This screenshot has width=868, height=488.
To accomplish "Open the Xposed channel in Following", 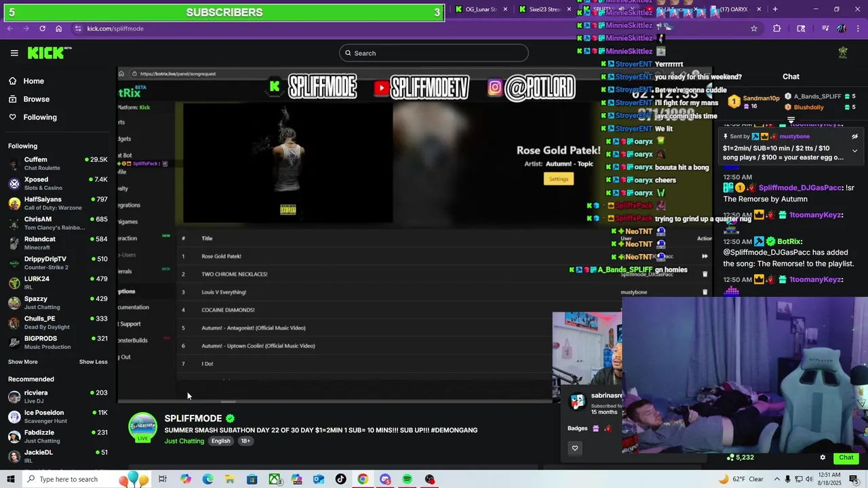I will tap(58, 183).
